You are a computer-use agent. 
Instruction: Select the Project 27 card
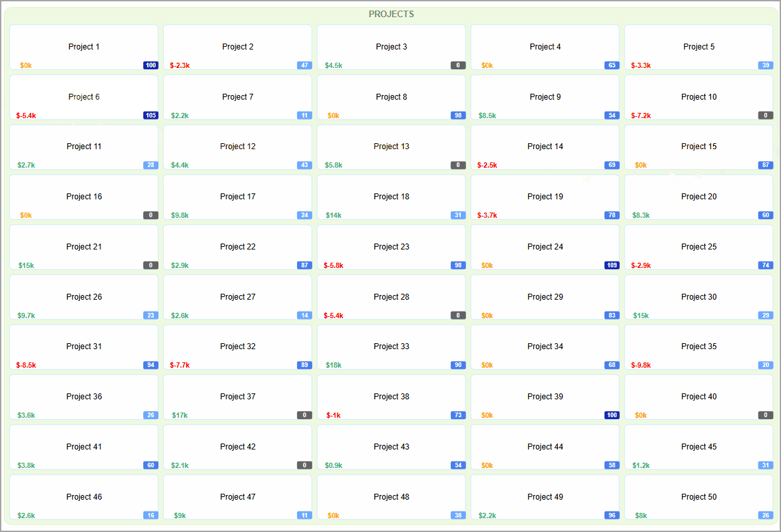(x=237, y=297)
